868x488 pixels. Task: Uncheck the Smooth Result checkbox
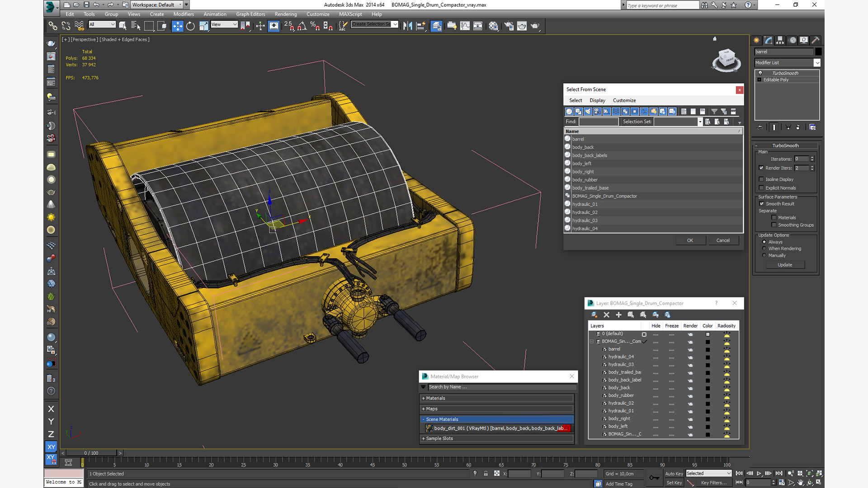761,204
